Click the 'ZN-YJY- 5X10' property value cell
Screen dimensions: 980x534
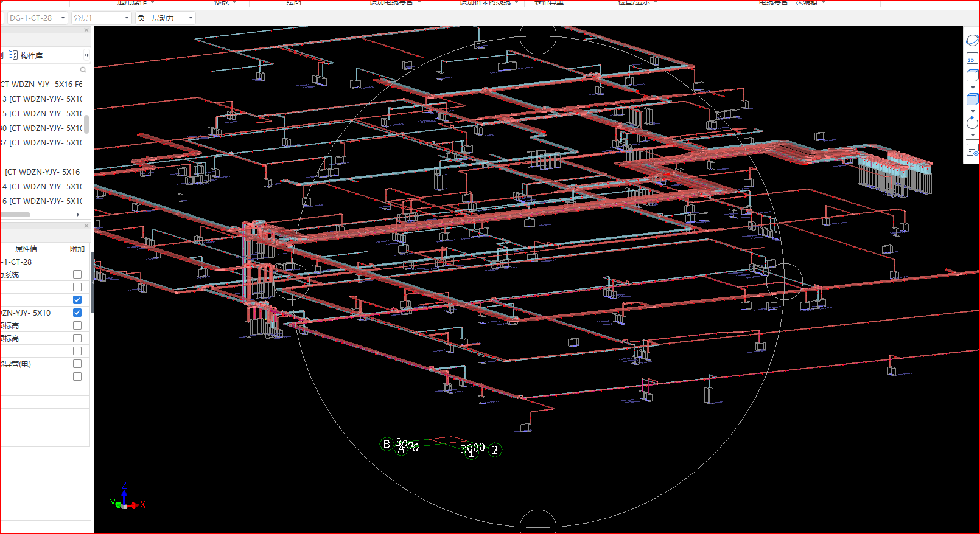(32, 313)
